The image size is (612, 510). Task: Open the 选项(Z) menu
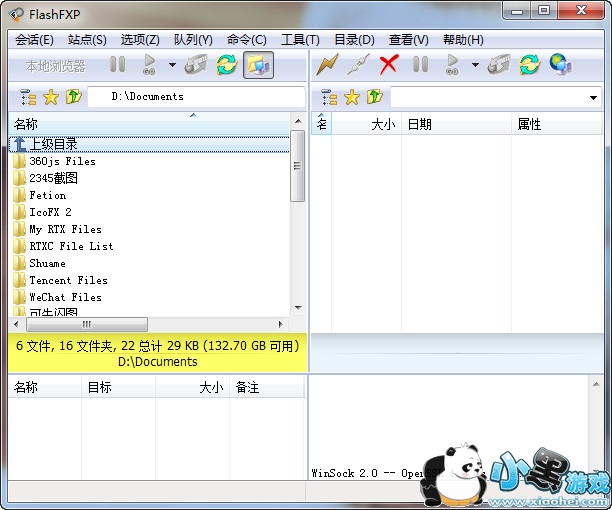coord(140,40)
